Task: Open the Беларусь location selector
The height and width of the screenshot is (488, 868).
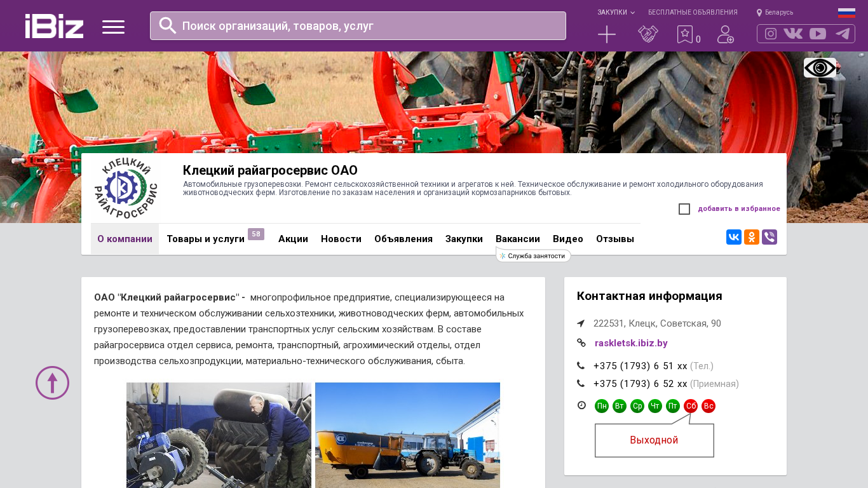Action: coord(775,12)
